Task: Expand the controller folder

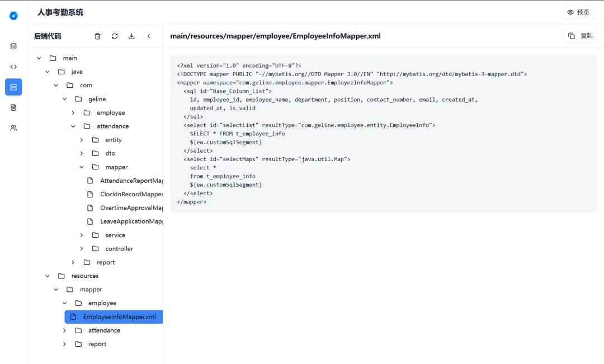Action: pyautogui.click(x=81, y=249)
